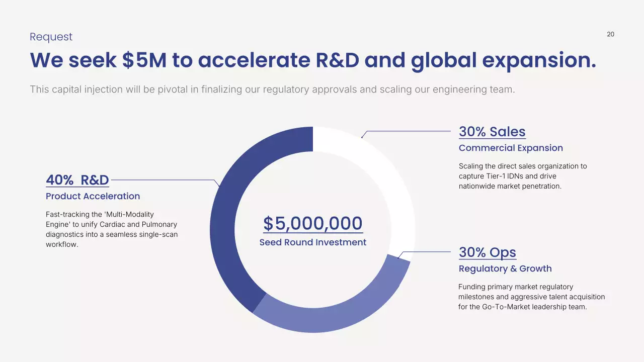Click the underlined '30% Sales' heading
Viewport: 644px width, 362px height.
coord(492,132)
